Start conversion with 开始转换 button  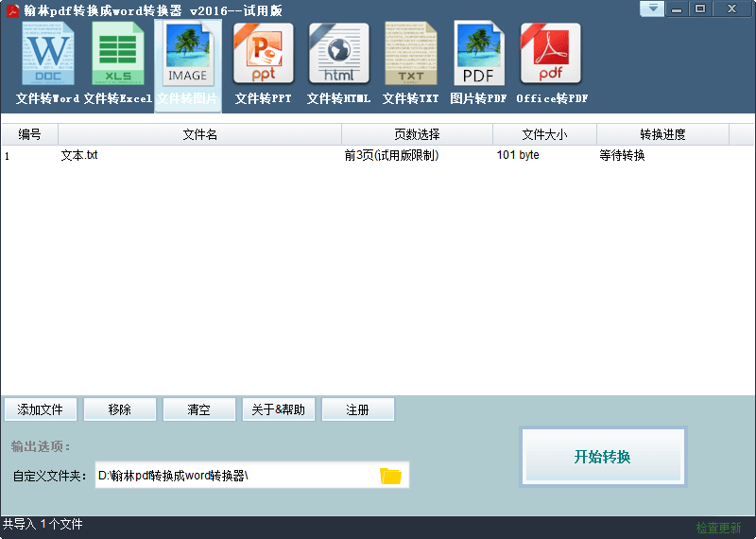603,457
